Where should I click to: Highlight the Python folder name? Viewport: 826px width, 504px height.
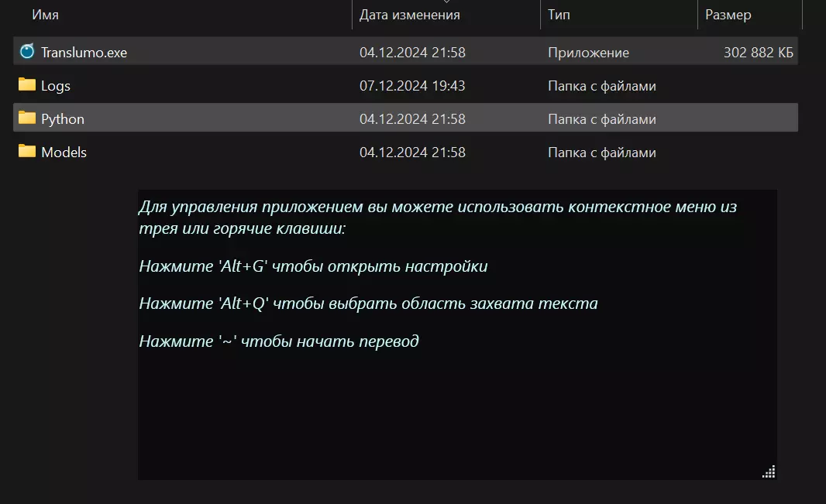tap(63, 119)
